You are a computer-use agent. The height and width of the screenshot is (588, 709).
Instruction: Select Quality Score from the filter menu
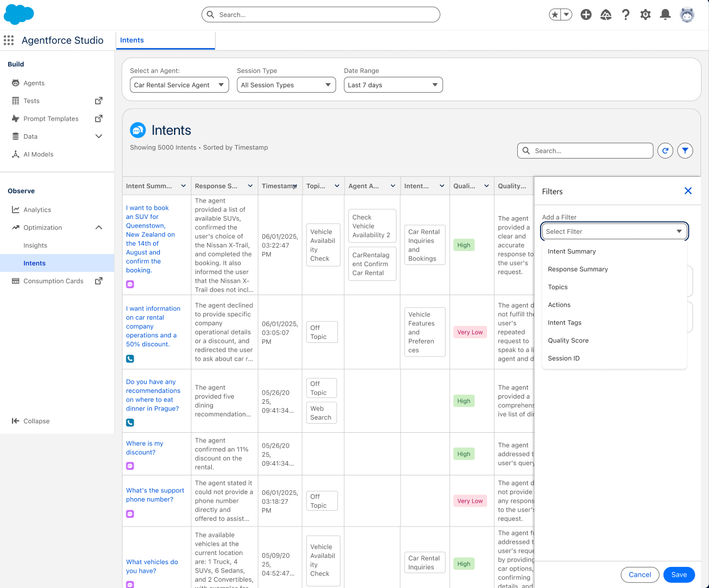[568, 340]
